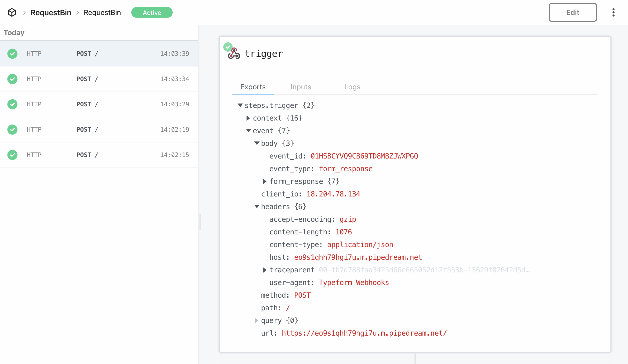Viewport: 628px width, 364px height.
Task: Click success check icon for 14:03:29 request
Action: point(12,104)
